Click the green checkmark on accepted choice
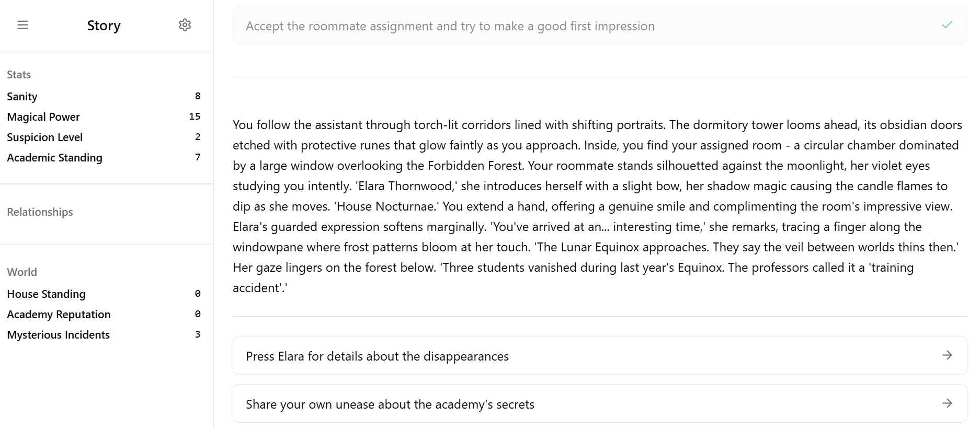980x429 pixels. (947, 25)
